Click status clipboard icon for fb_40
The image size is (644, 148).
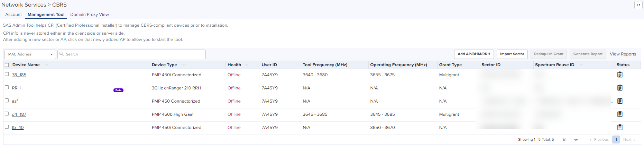pos(620,127)
